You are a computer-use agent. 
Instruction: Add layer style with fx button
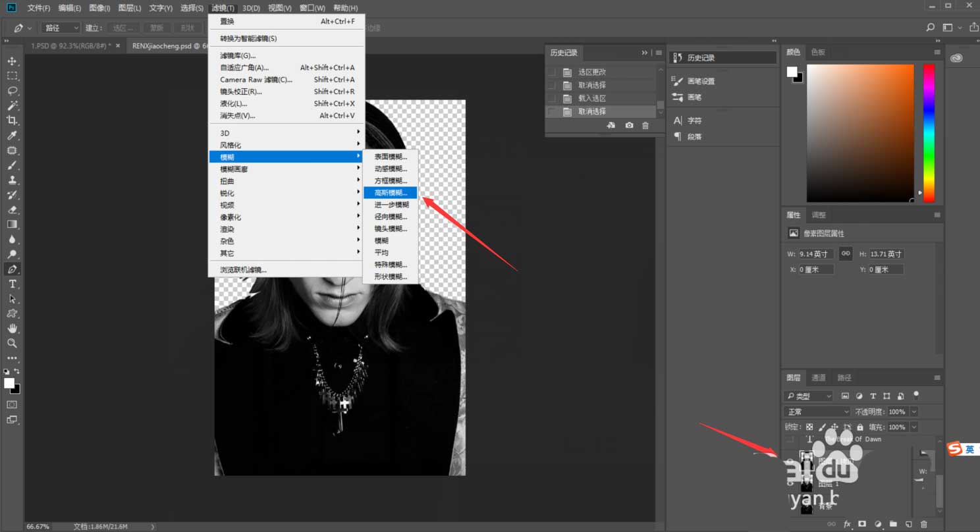point(848,524)
